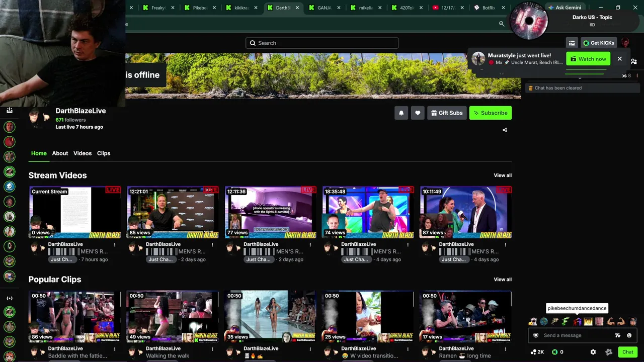The width and height of the screenshot is (644, 362).
Task: Open the first followed channel in sidebar
Action: click(x=10, y=126)
